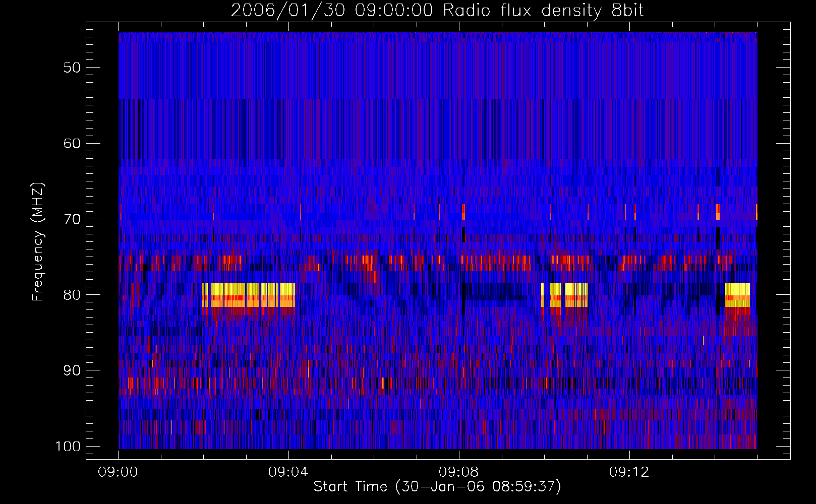Screen dimensions: 816x504
Task: Click the '09:00' time tick label
Action: pyautogui.click(x=118, y=472)
